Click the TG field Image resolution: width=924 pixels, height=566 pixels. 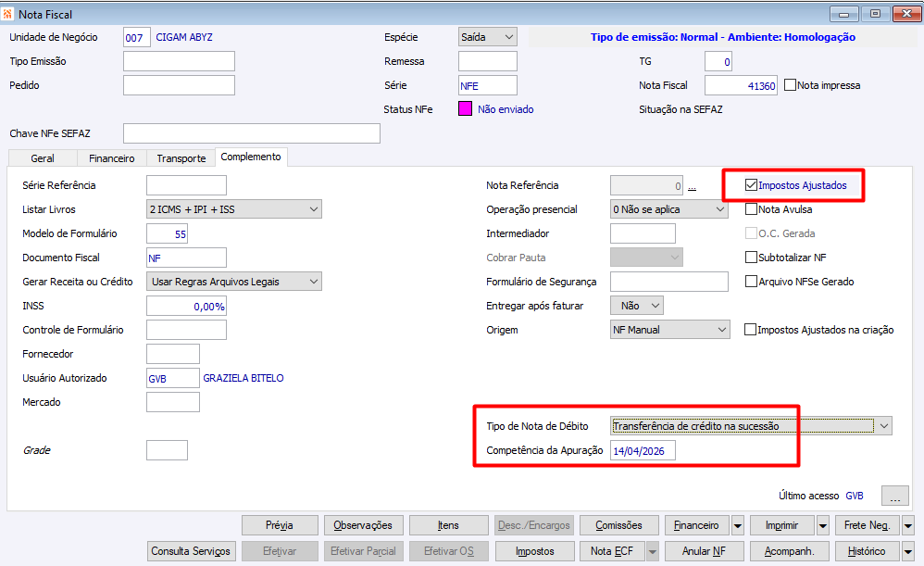(718, 61)
